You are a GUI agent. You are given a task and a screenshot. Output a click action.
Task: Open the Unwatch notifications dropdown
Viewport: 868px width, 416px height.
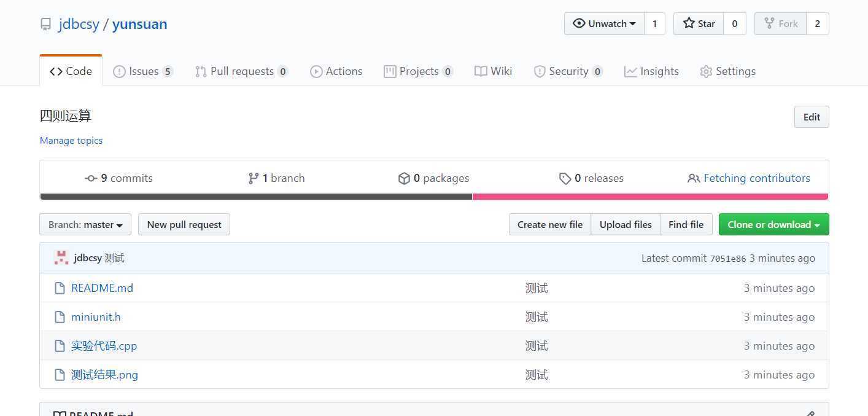click(604, 23)
